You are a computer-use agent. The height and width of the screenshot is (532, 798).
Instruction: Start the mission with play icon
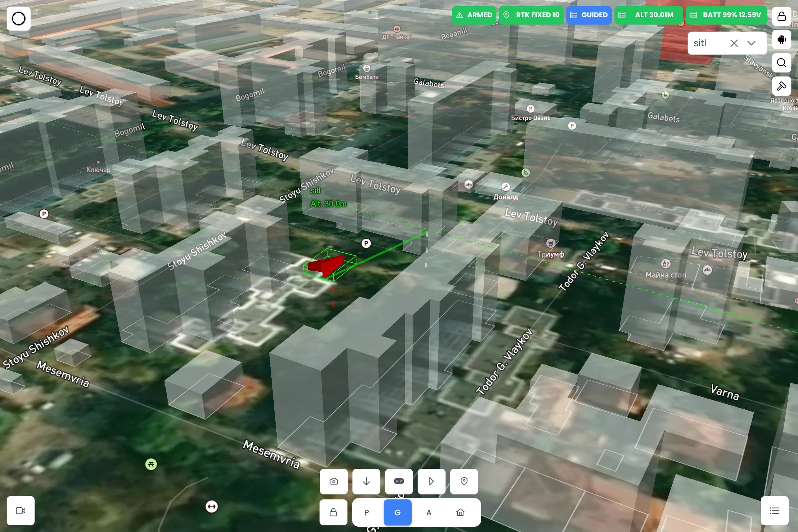point(431,481)
